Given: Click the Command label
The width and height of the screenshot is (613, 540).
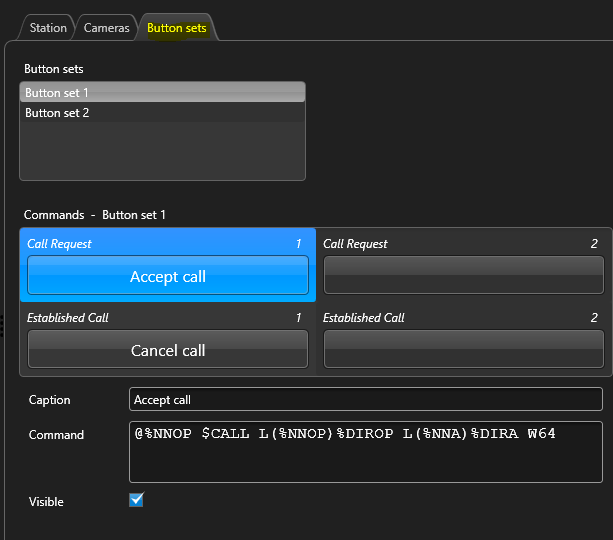Looking at the screenshot, I should (56, 434).
